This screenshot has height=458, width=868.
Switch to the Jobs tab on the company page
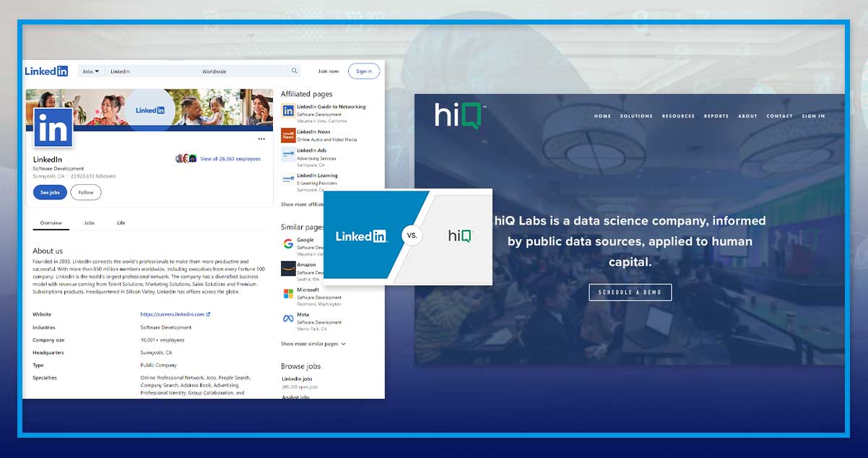89,222
